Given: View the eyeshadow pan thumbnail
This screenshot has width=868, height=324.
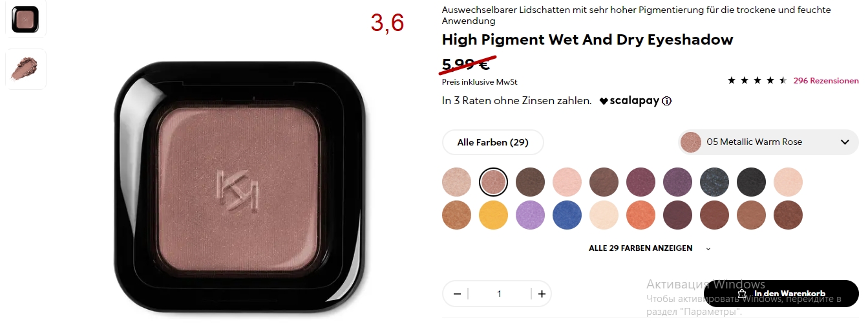Looking at the screenshot, I should coord(25,19).
